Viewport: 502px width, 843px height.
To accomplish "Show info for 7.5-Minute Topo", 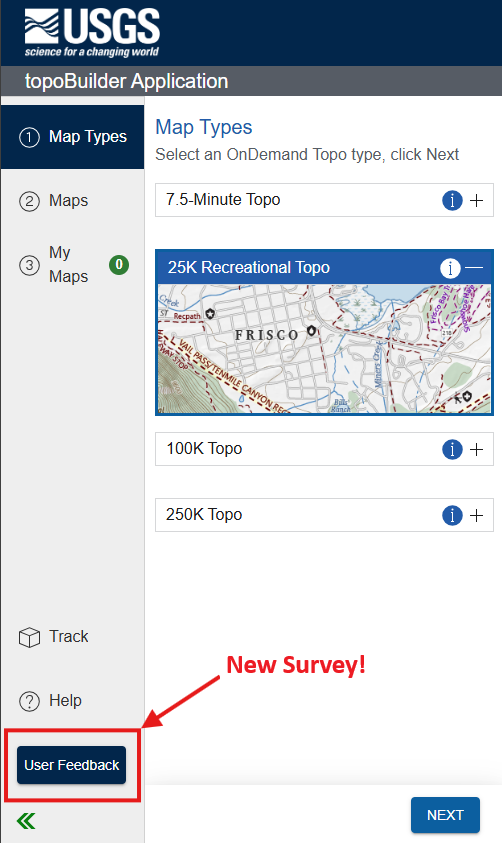I will click(x=452, y=201).
